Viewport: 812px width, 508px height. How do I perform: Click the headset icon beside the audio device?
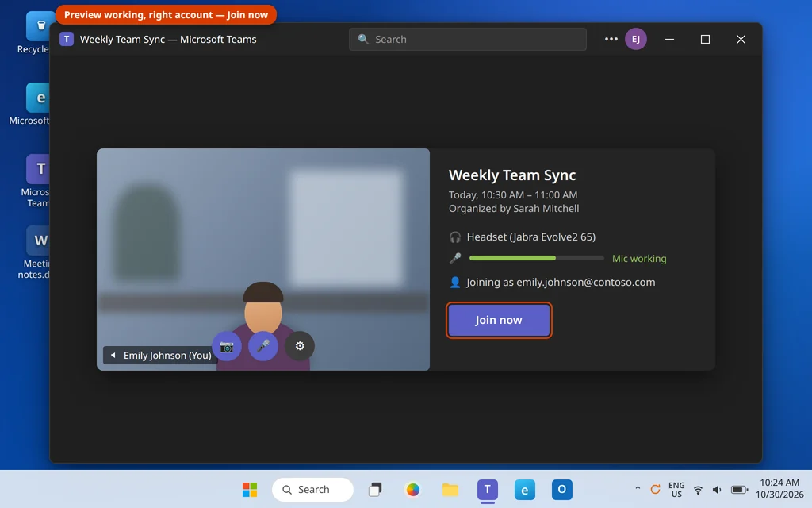455,237
